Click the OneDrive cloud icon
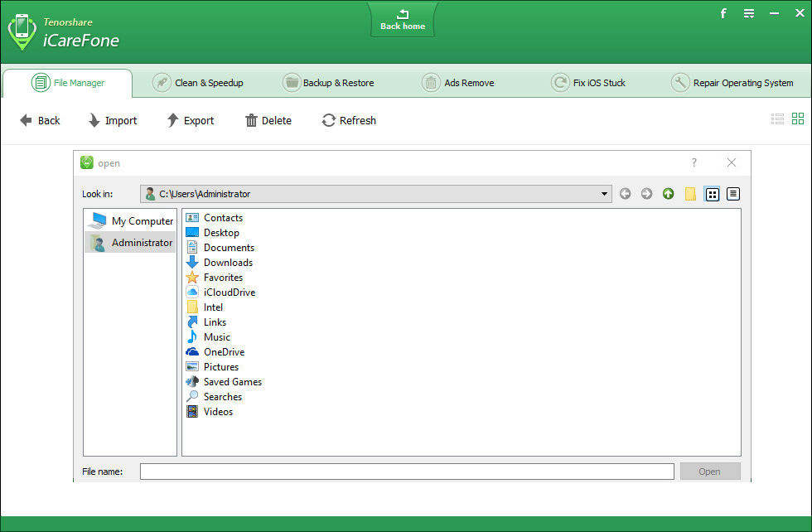The width and height of the screenshot is (812, 532). click(x=192, y=352)
